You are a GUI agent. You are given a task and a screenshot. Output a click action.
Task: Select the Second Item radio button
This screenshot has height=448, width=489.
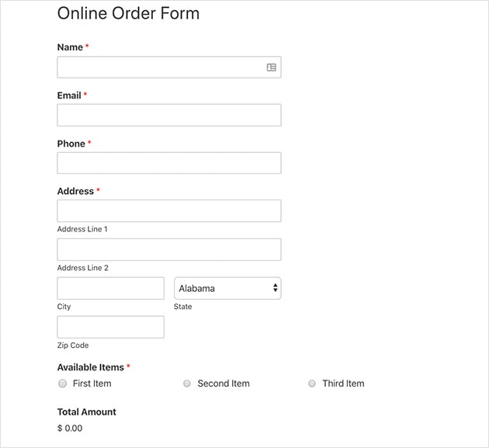tap(187, 383)
